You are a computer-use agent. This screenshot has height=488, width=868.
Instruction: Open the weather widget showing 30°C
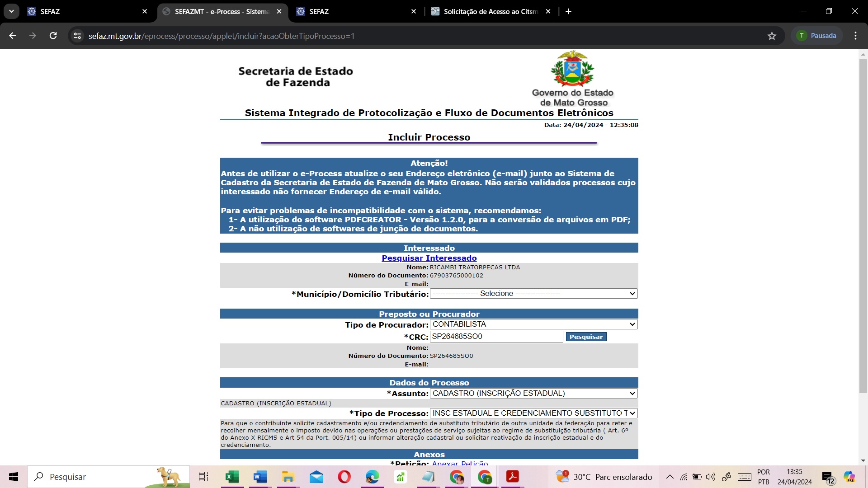604,477
